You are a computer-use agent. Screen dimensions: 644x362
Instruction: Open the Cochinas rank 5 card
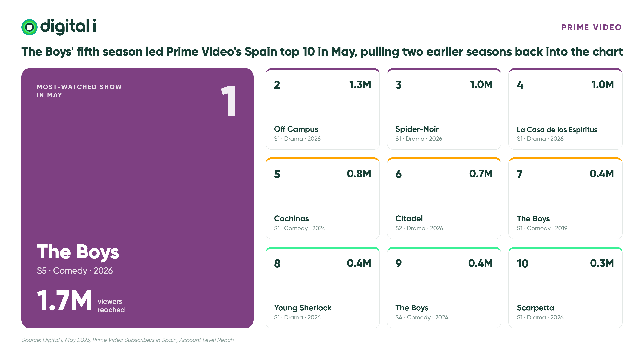[x=323, y=198]
